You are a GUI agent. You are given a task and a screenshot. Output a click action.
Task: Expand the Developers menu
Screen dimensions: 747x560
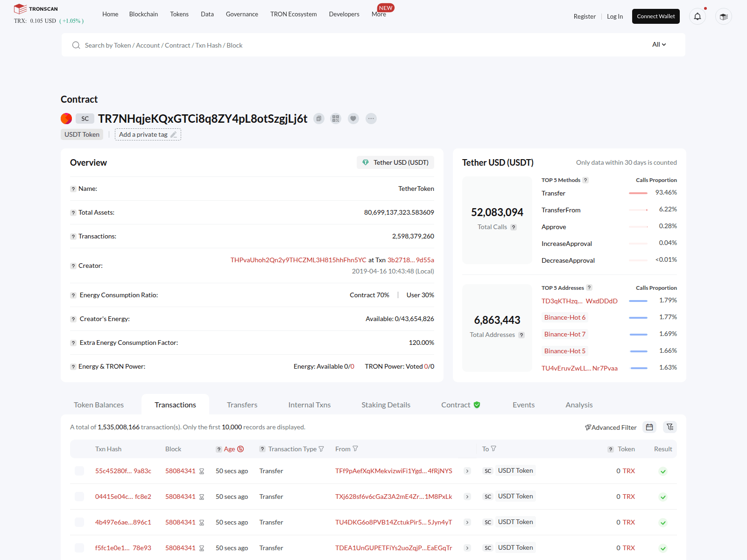(x=344, y=14)
